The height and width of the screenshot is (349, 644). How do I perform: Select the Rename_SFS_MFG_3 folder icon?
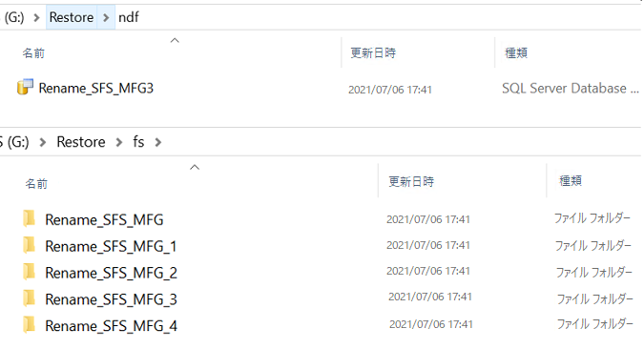click(30, 298)
